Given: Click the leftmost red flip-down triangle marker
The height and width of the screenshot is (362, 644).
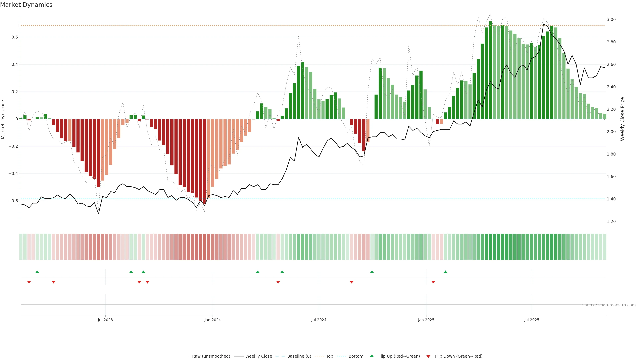Looking at the screenshot, I should pyautogui.click(x=29, y=282).
